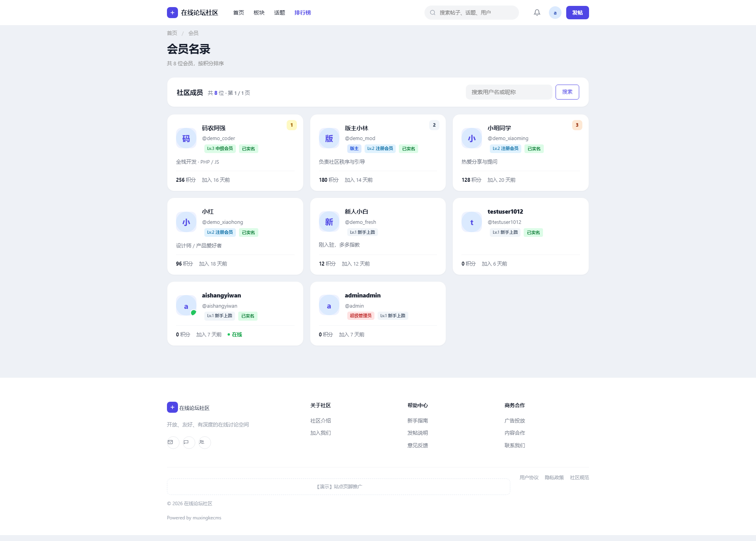
Task: Click the forum logo plus icon in header
Action: pos(172,13)
